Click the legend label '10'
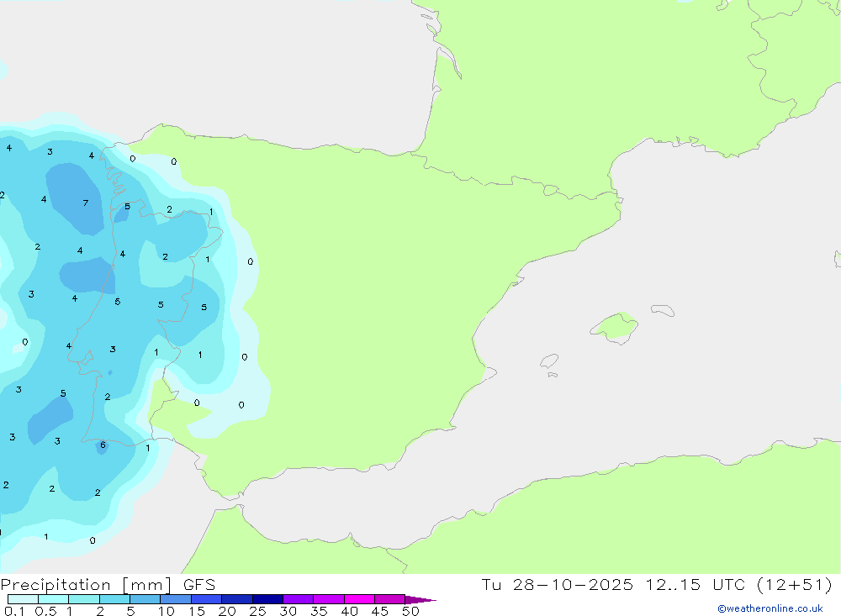 click(x=167, y=611)
